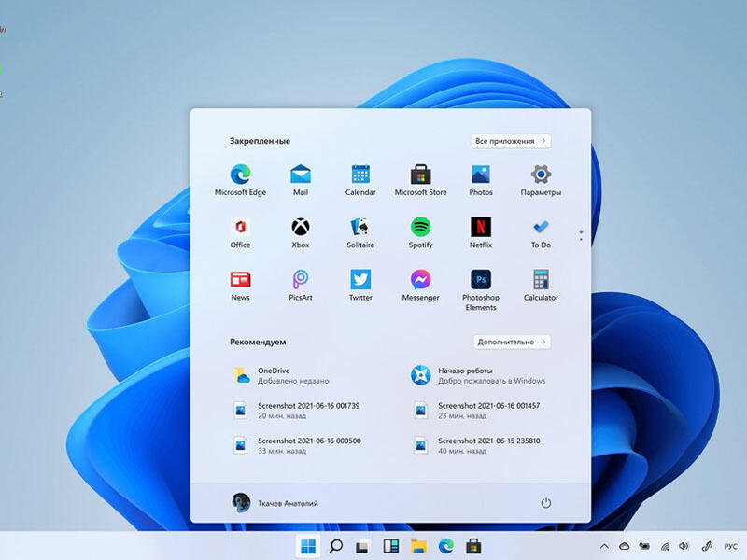Open the Calendar app
747x560 pixels.
pyautogui.click(x=360, y=180)
